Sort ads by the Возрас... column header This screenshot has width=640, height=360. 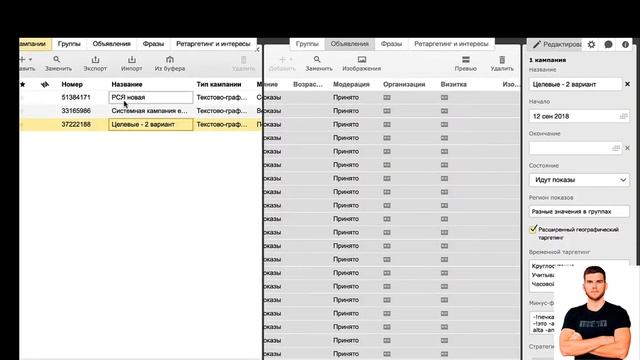click(308, 84)
